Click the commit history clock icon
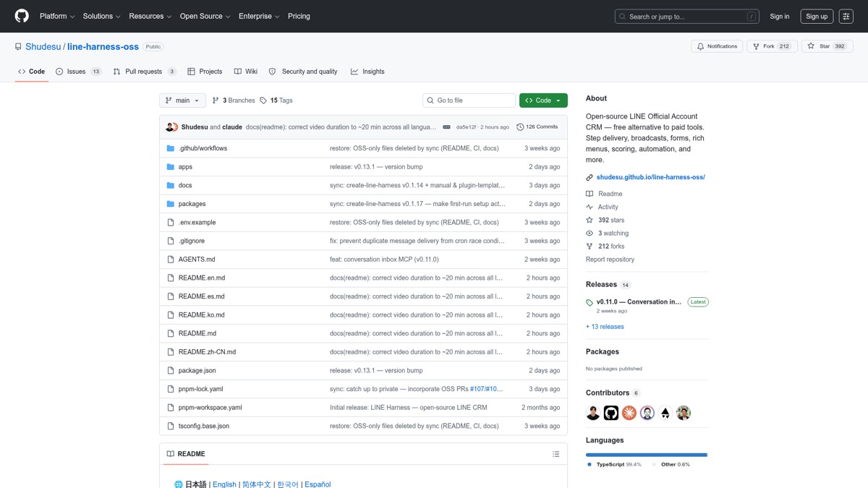Screen dimensions: 868x488 click(x=520, y=127)
